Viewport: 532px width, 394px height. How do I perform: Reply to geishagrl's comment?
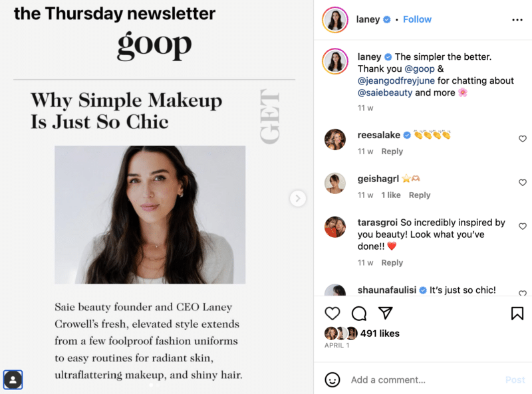pos(420,195)
